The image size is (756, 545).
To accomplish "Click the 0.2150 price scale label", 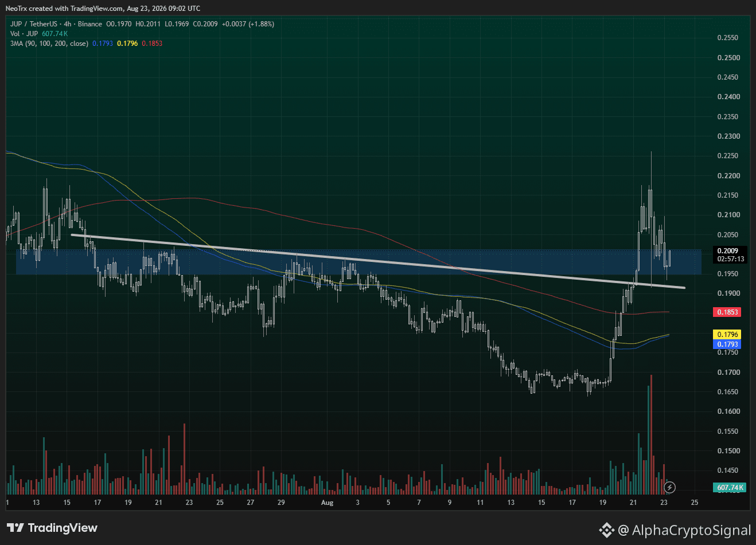I will (x=728, y=195).
